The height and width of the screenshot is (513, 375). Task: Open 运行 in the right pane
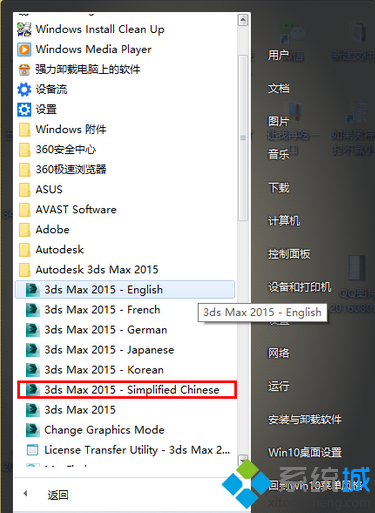tap(279, 386)
